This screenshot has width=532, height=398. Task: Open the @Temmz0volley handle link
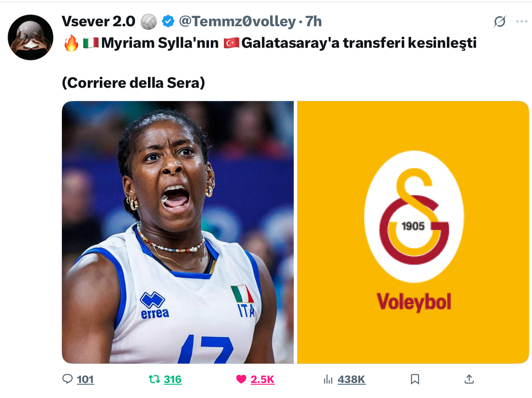click(237, 21)
